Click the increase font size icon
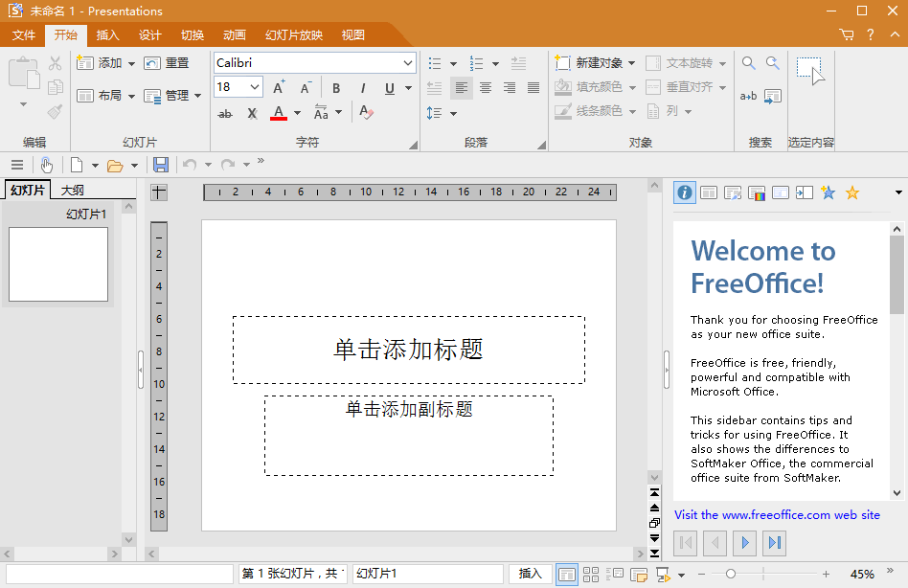The width and height of the screenshot is (908, 588). (279, 87)
